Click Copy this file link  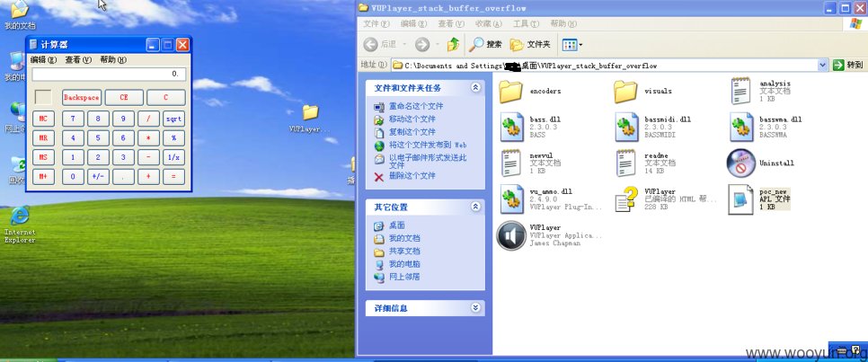pos(412,132)
